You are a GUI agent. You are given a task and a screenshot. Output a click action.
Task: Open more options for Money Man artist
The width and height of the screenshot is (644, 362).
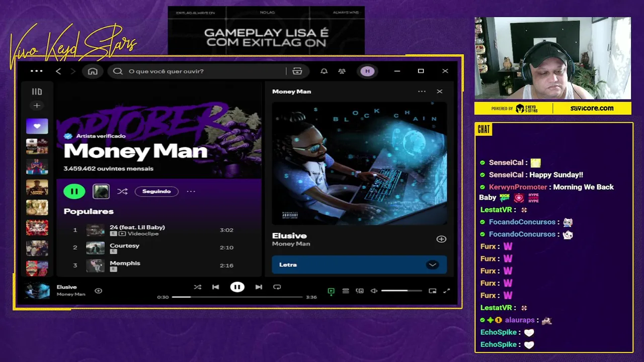[191, 191]
